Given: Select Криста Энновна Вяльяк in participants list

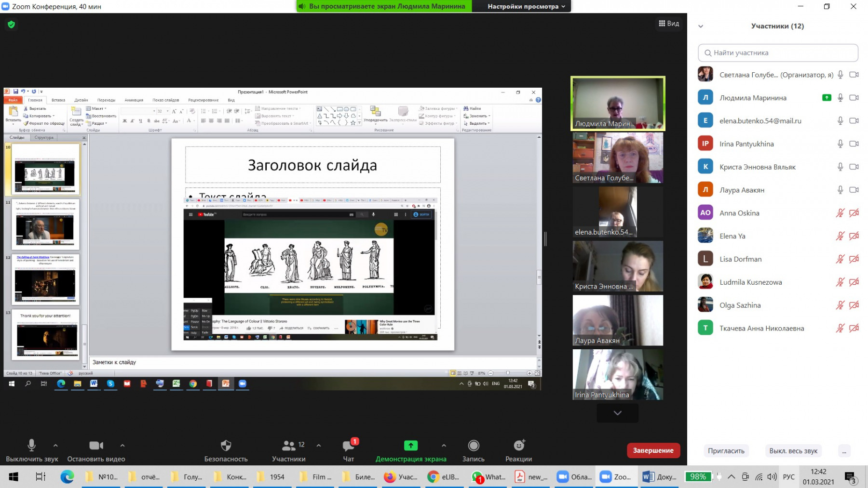Looking at the screenshot, I should (x=778, y=167).
